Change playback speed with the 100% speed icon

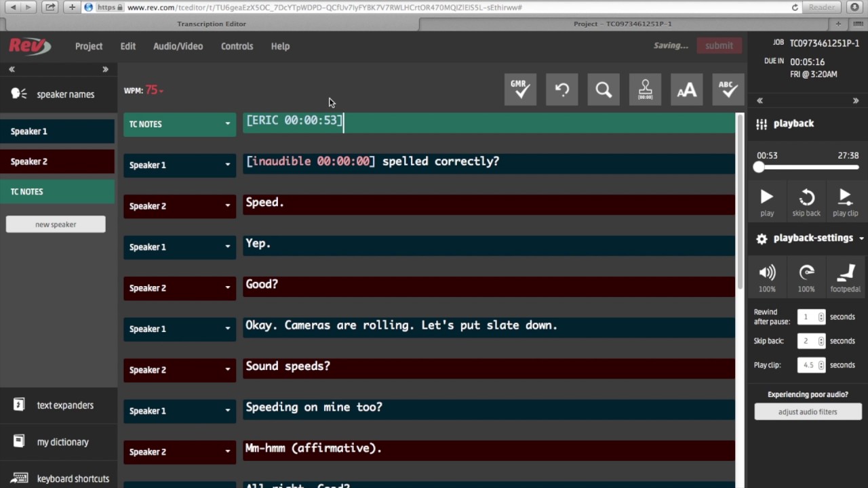[806, 272]
